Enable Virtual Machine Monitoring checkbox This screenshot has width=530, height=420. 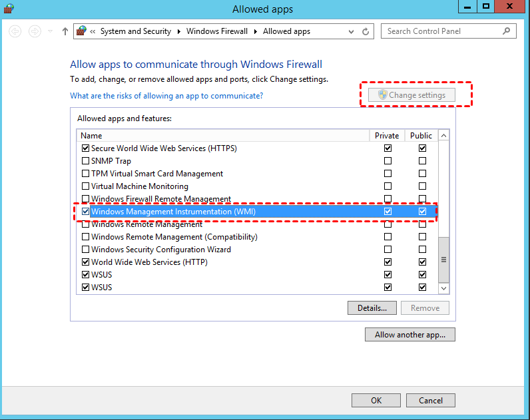click(x=85, y=186)
